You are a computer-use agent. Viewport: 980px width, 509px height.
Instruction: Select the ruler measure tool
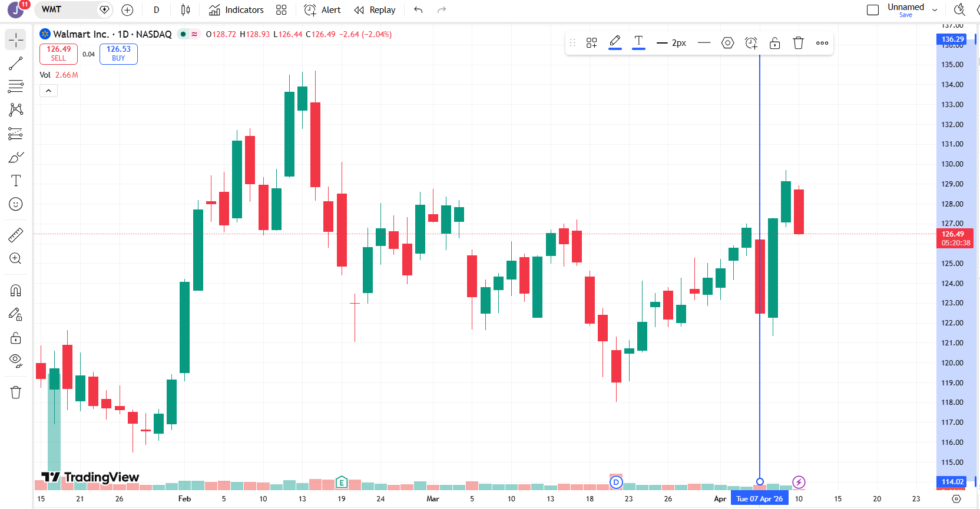(16, 235)
